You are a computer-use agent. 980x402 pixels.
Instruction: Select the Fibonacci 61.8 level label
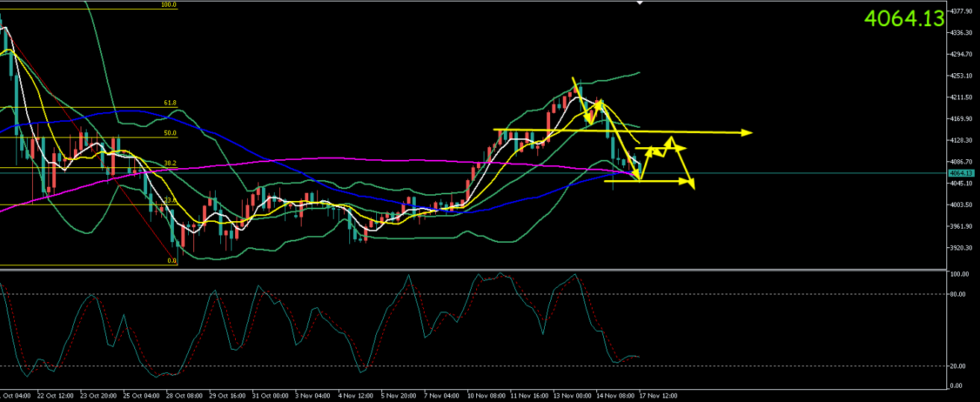170,103
